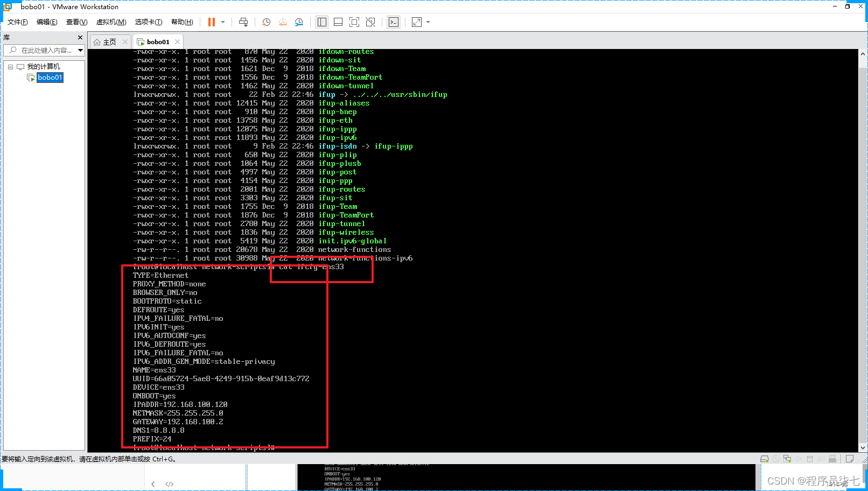The width and height of the screenshot is (868, 491).
Task: Click the VMware Workstation app icon in title bar
Action: [7, 6]
